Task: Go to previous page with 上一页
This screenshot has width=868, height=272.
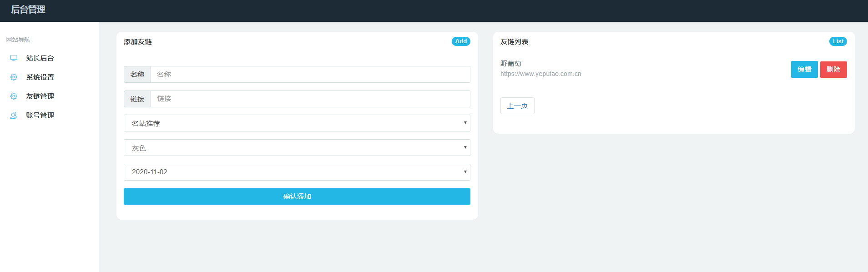Action: [x=517, y=106]
